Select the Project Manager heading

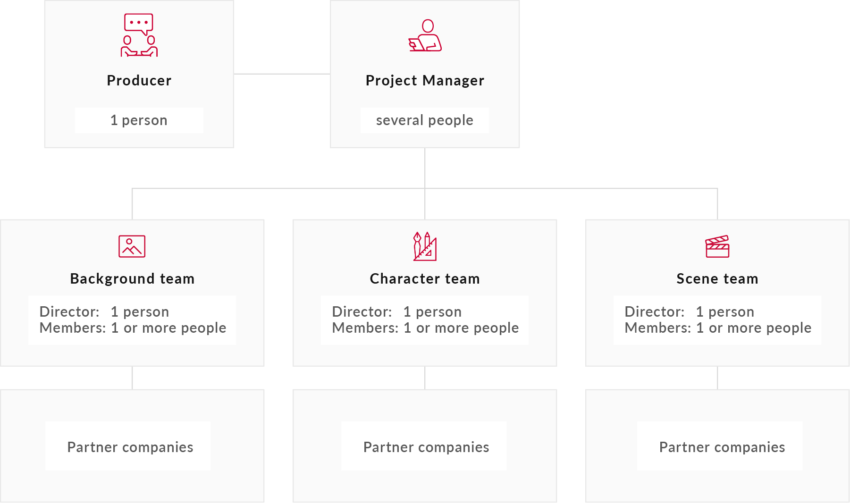425,81
